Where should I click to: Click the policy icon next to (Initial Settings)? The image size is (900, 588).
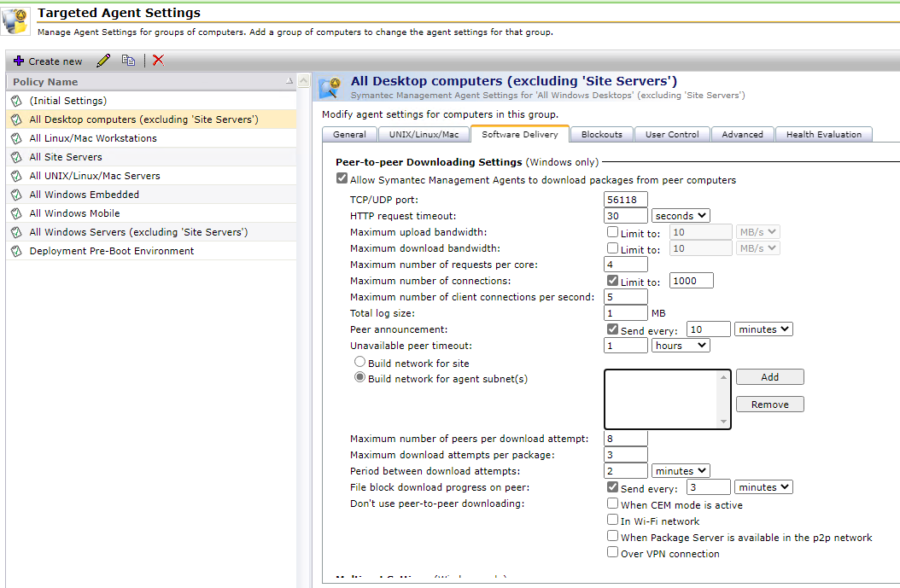16,101
